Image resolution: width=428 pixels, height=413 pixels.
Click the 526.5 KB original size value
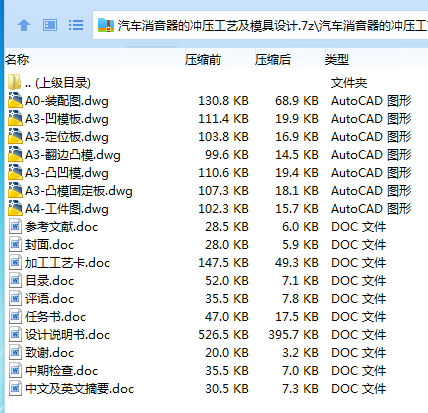pyautogui.click(x=223, y=335)
